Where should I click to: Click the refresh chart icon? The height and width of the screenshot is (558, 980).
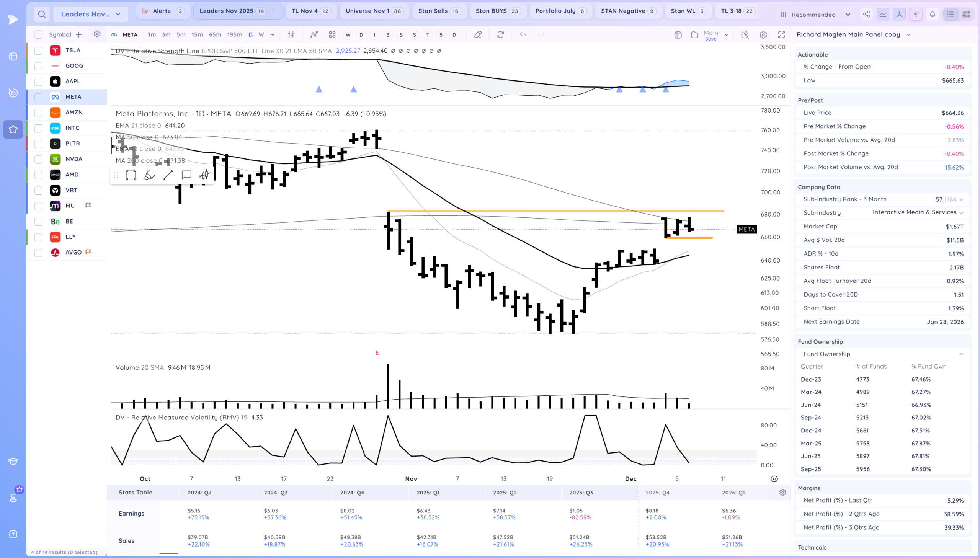pyautogui.click(x=500, y=34)
